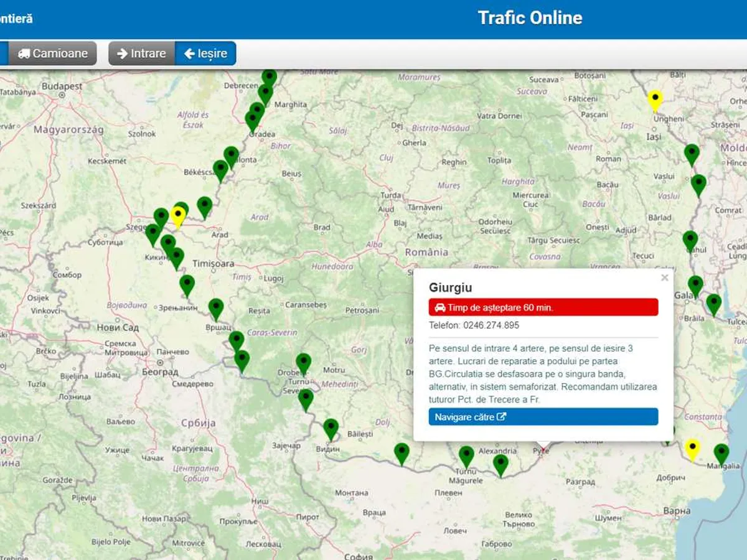Select the yellow marker near Szeged
Viewport: 747px width, 560px height.
coord(178,217)
